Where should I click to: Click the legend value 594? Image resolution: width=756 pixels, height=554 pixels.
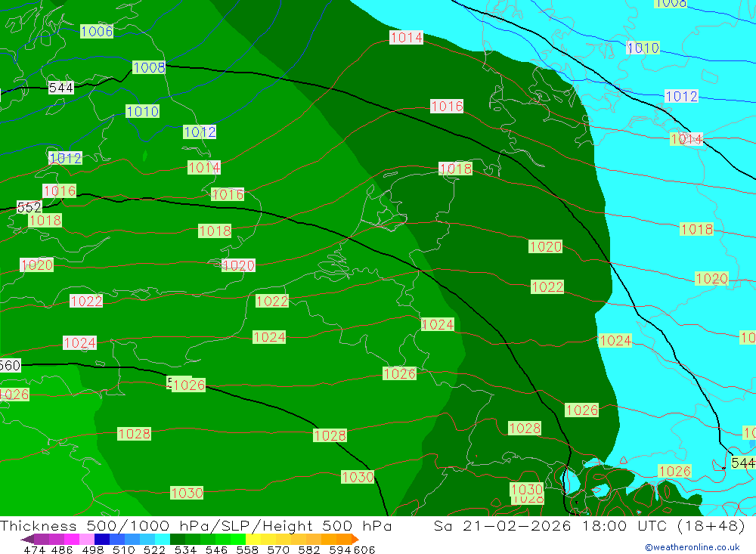(x=340, y=549)
